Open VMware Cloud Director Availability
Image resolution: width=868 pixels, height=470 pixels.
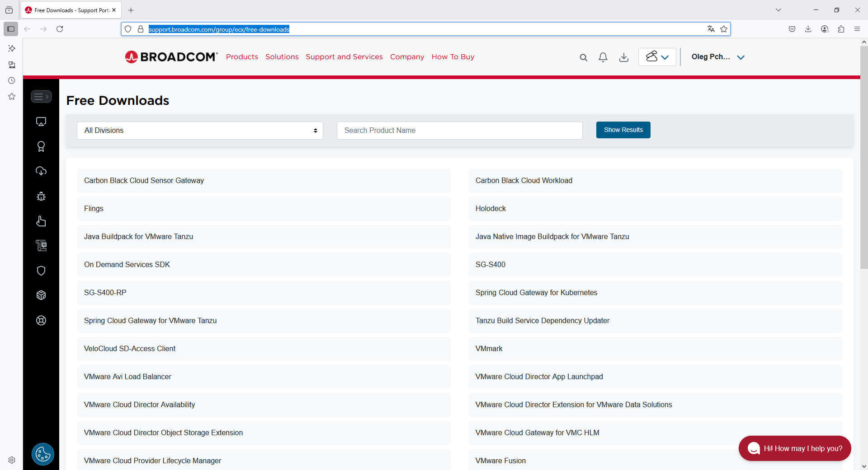point(264,405)
